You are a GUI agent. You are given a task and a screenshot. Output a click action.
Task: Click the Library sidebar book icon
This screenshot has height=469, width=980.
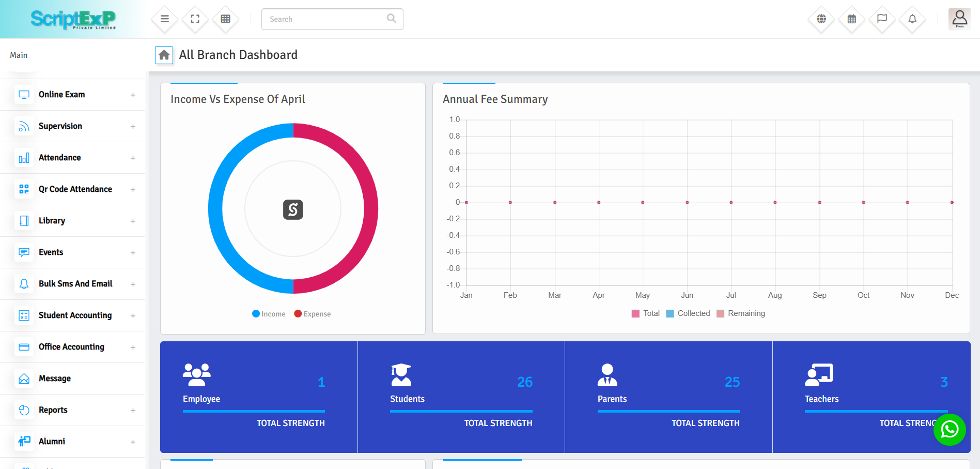click(x=24, y=220)
